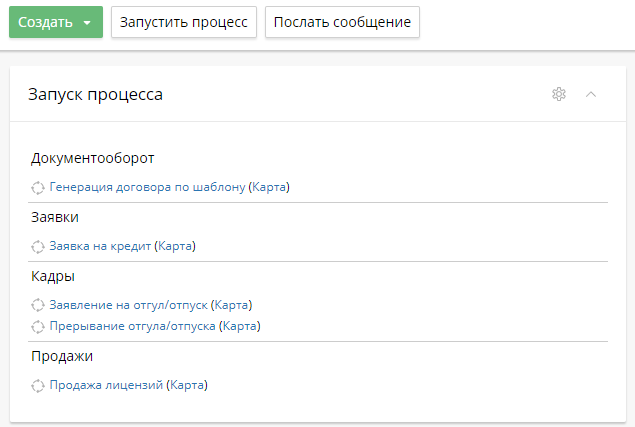Screen dimensions: 635x427
Task: Open Карта link for Заявление на отгул/отпуск
Action: click(x=232, y=305)
